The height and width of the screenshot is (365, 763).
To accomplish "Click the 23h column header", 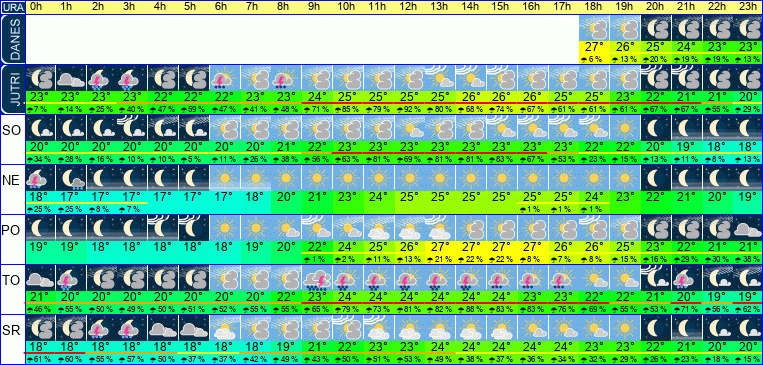I will (x=748, y=7).
